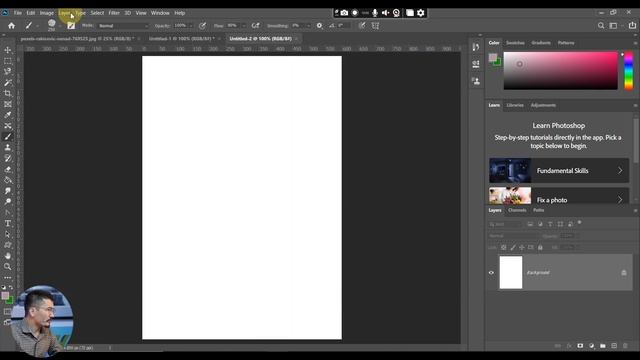Click the Background layer thumbnail
The image size is (640, 360).
tap(511, 273)
